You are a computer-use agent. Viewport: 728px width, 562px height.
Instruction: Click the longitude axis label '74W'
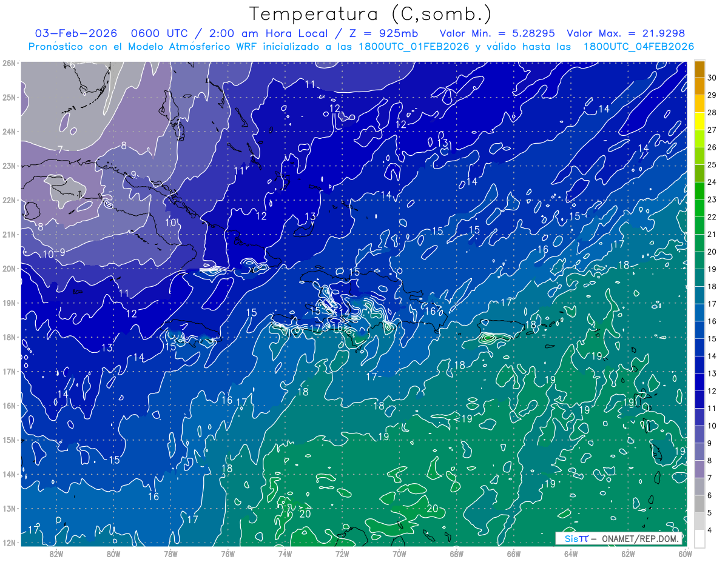pos(285,554)
